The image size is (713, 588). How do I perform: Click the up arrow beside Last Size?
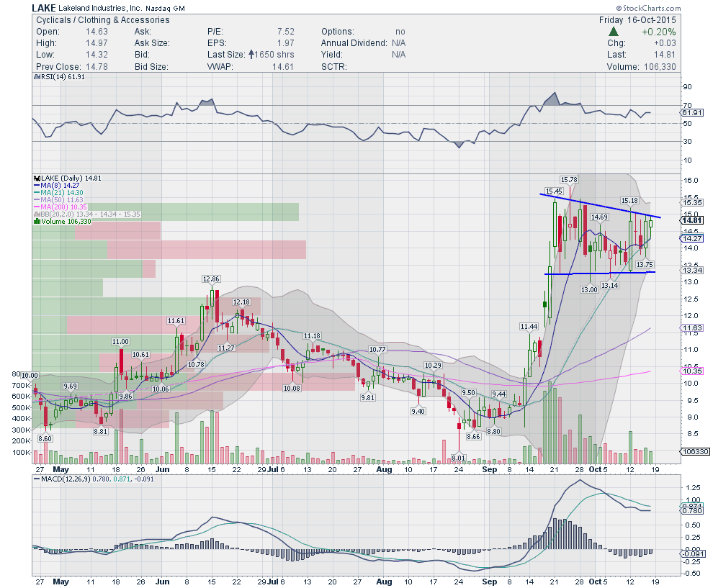251,55
